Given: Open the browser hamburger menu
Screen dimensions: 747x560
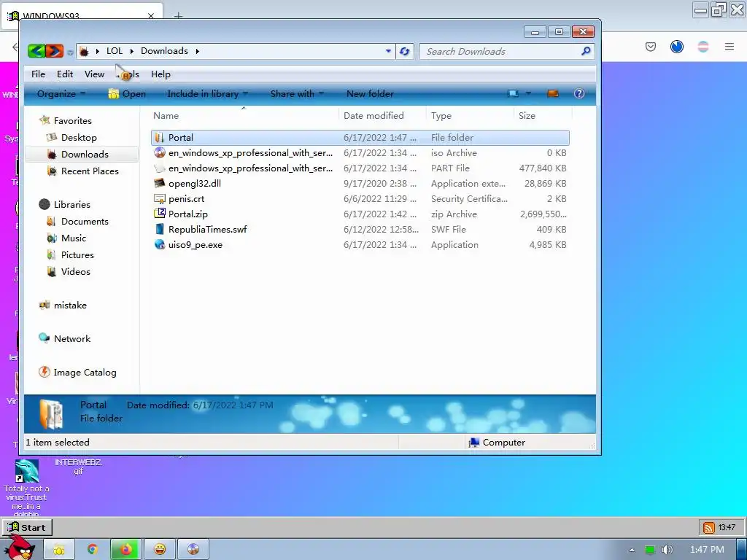Looking at the screenshot, I should 729,46.
